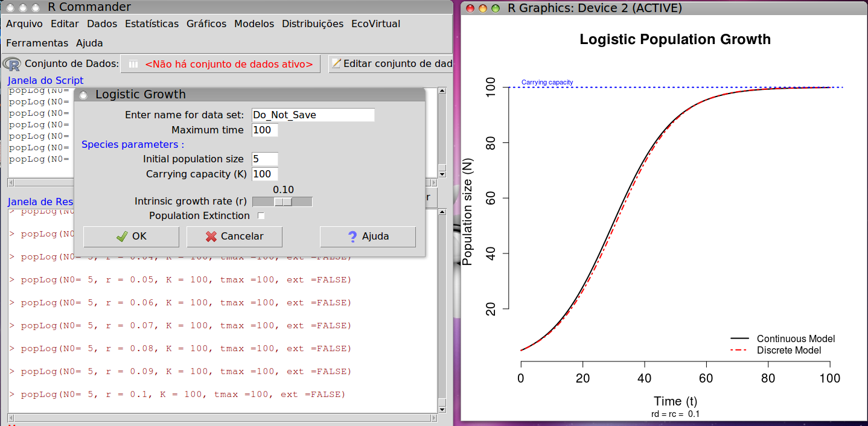Click the data set name field

[313, 115]
